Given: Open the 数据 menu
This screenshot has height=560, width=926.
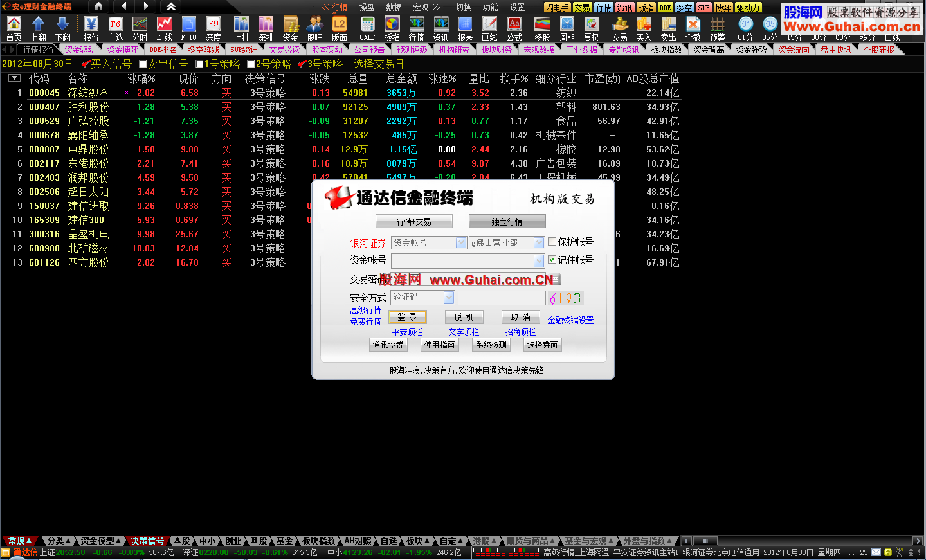Looking at the screenshot, I should [394, 7].
